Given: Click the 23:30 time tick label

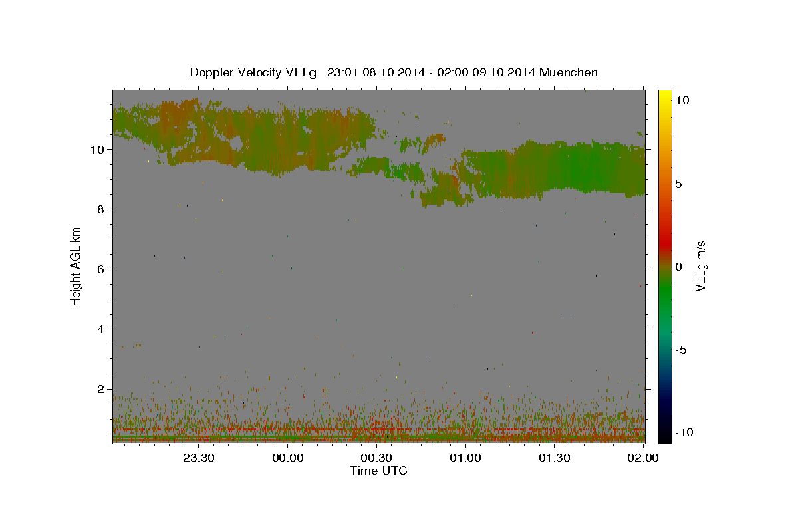Looking at the screenshot, I should [199, 458].
